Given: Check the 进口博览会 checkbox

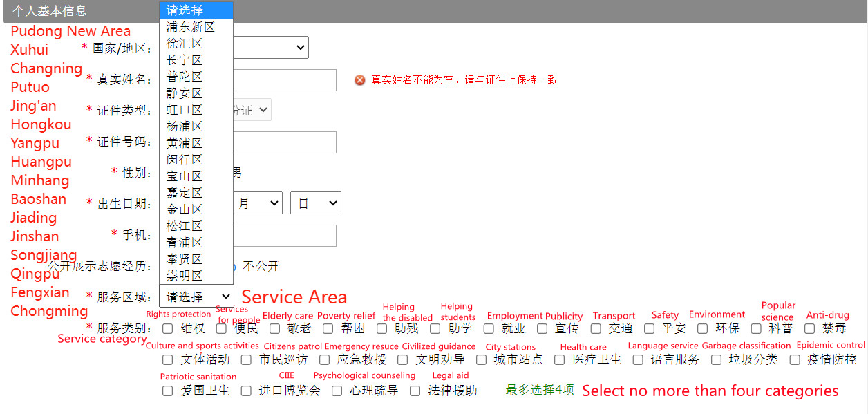Looking at the screenshot, I should [246, 391].
